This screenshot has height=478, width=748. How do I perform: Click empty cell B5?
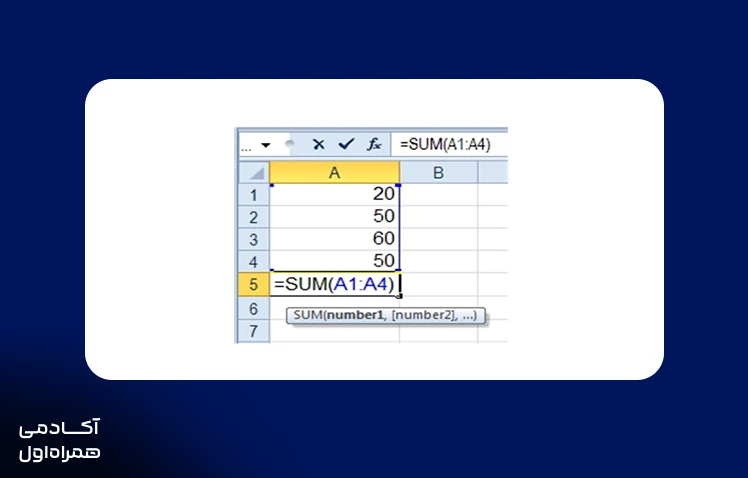tap(439, 284)
